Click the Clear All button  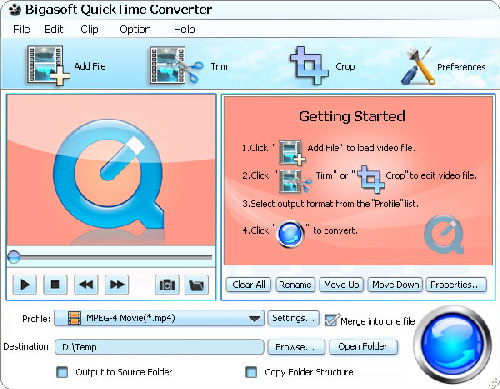249,285
